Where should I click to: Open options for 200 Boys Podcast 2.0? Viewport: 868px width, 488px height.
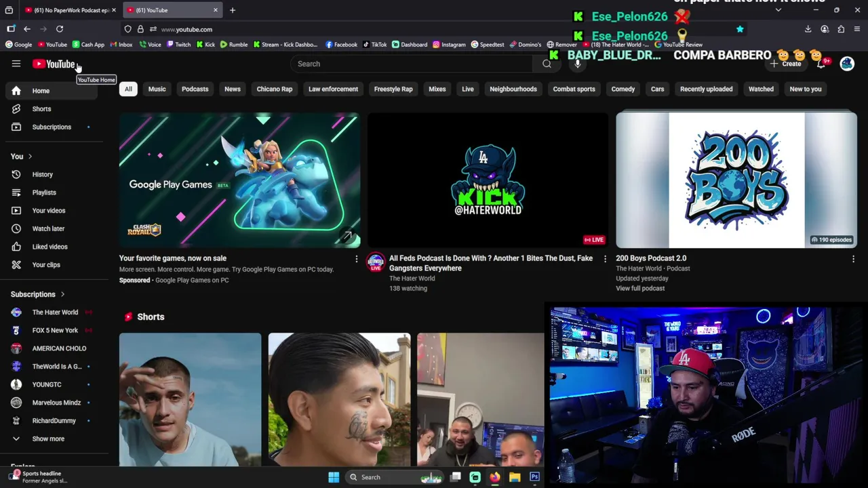click(853, 259)
